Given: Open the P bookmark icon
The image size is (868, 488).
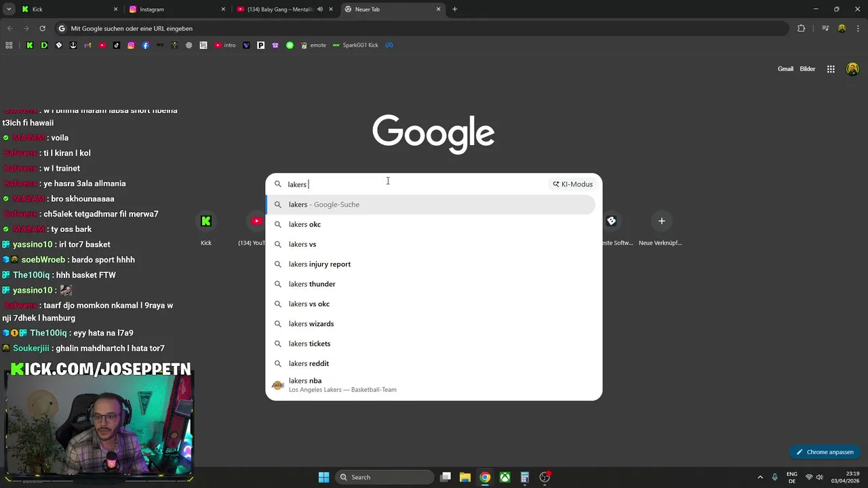Looking at the screenshot, I should pos(260,45).
